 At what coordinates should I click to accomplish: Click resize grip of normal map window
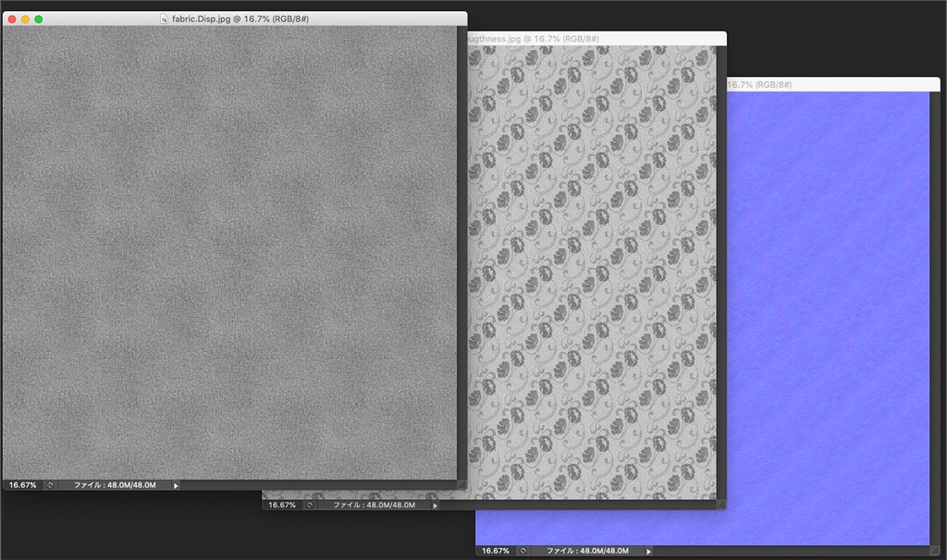935,551
